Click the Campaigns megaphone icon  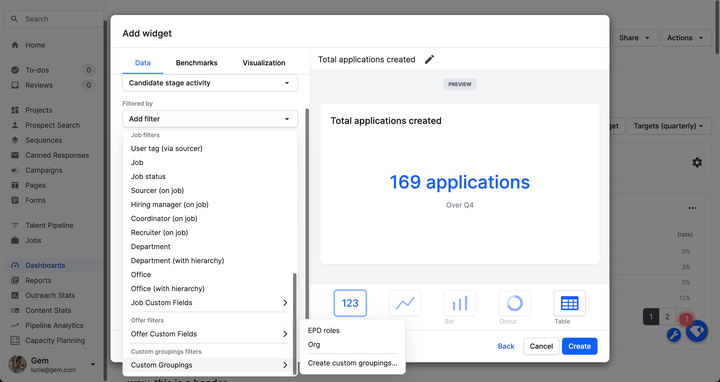click(15, 170)
